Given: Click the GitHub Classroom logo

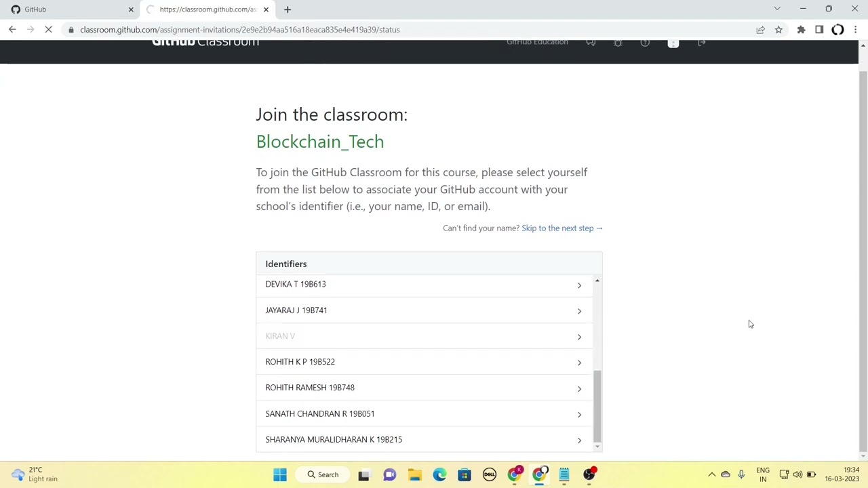Looking at the screenshot, I should (x=205, y=43).
